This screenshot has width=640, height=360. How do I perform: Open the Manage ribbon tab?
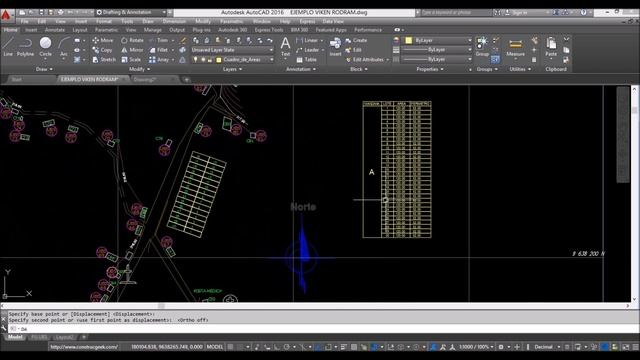click(153, 30)
